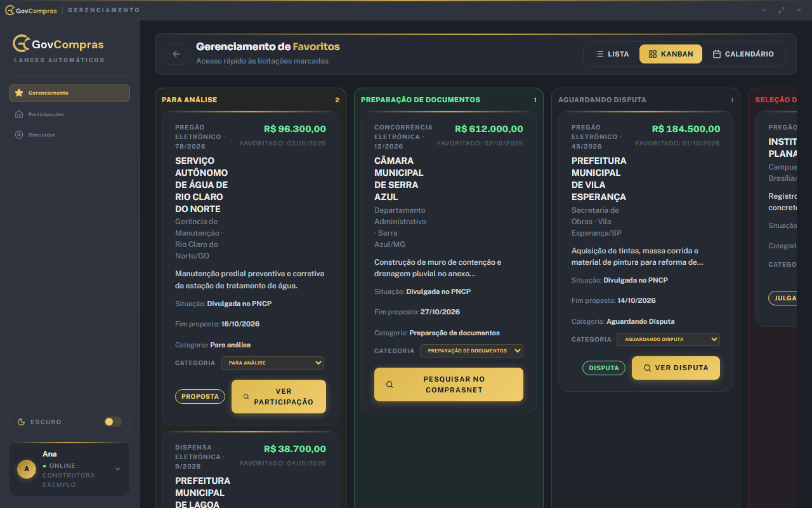The height and width of the screenshot is (508, 812).
Task: Switch to the Lista view
Action: [x=612, y=54]
